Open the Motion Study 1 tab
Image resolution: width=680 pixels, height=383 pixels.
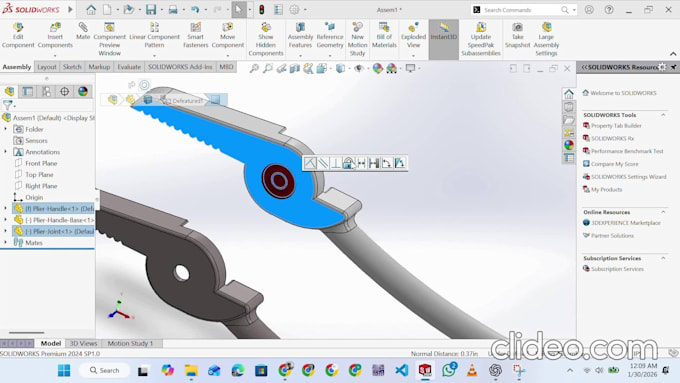(130, 343)
